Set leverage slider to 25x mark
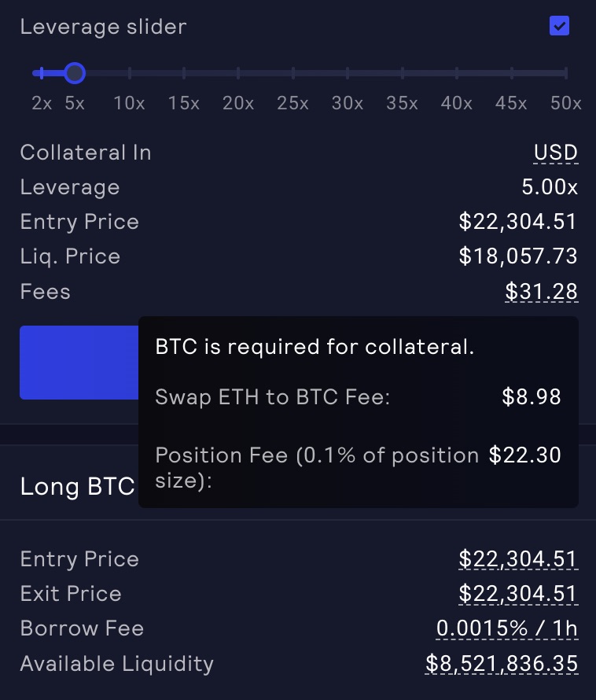The image size is (596, 700). click(x=293, y=74)
